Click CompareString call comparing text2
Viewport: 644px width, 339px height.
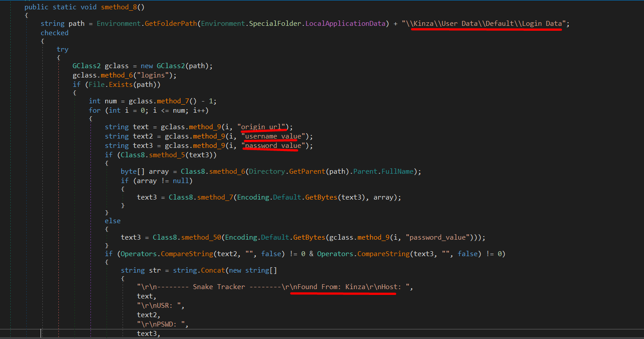tap(187, 254)
